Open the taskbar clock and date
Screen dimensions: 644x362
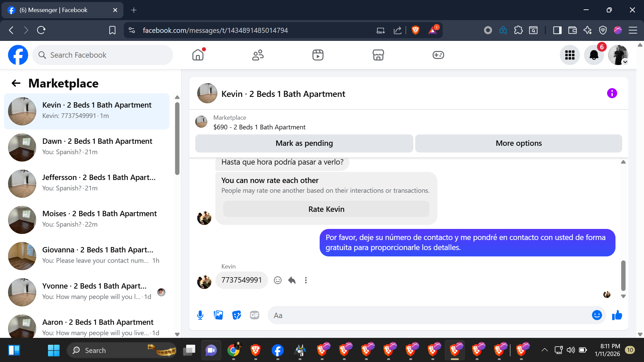click(607, 350)
